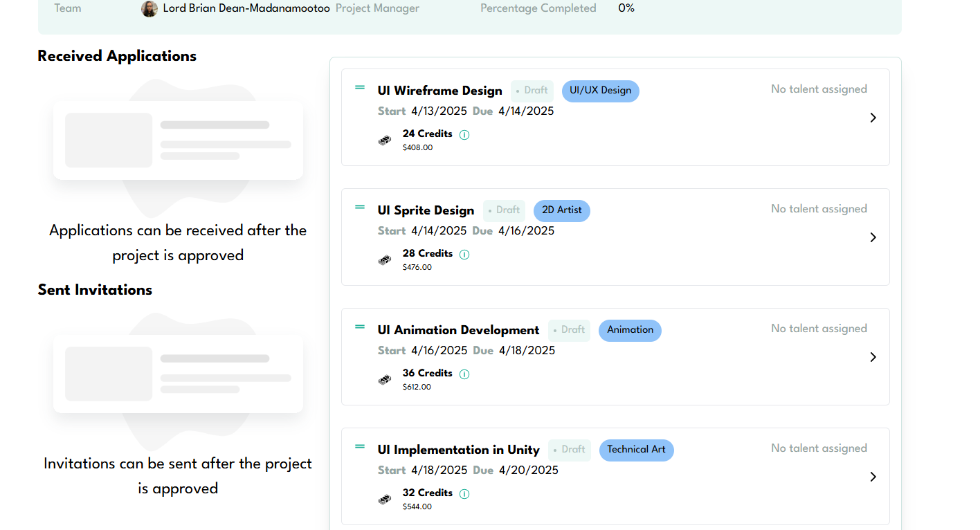Click the Received Applications heading
The width and height of the screenshot is (980, 530).
tap(117, 56)
